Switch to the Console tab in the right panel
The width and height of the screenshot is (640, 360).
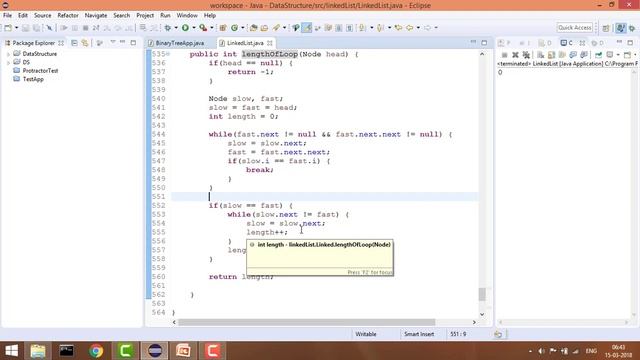[x=567, y=43]
